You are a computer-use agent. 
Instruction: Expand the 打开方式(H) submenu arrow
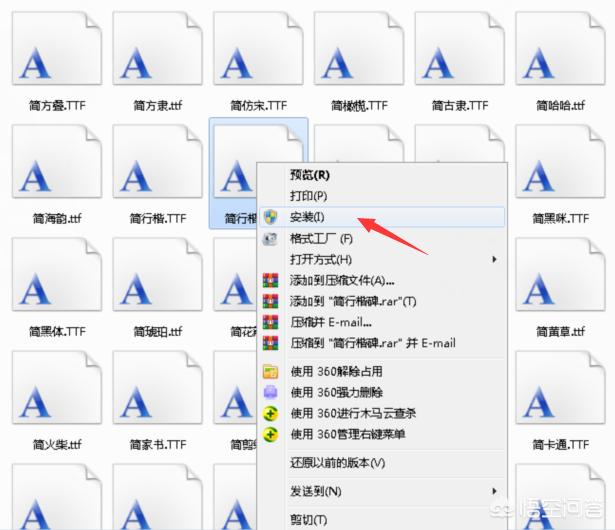coord(494,259)
